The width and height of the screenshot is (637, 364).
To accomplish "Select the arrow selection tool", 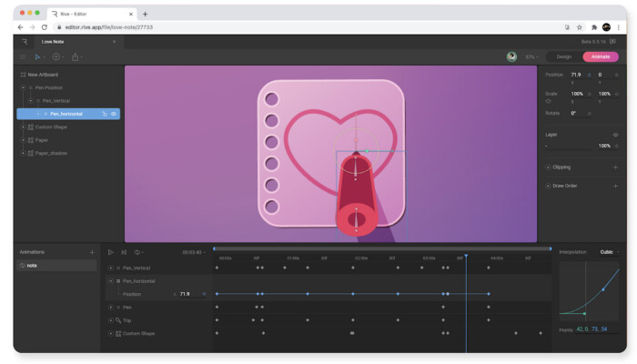I will pyautogui.click(x=38, y=57).
